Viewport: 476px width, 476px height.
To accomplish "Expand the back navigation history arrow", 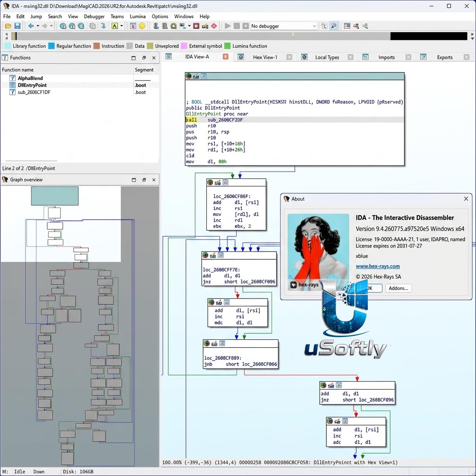I will (x=38, y=26).
